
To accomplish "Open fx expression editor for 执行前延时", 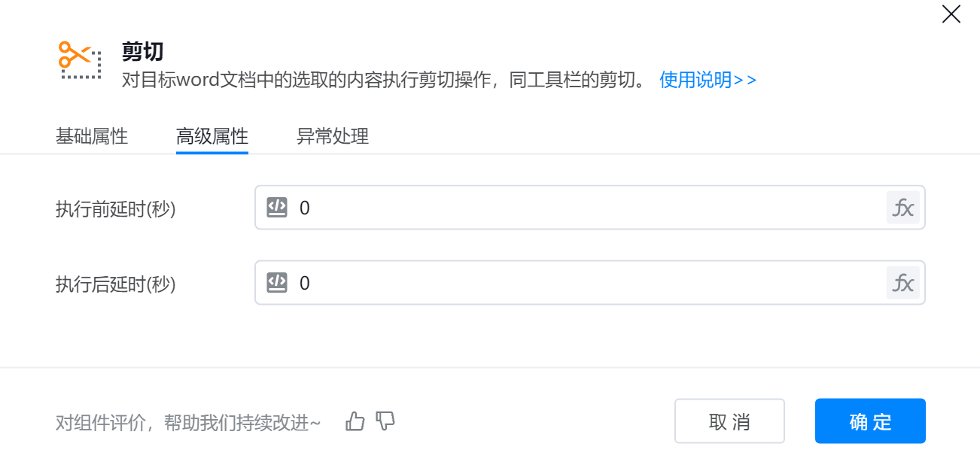I will [902, 208].
